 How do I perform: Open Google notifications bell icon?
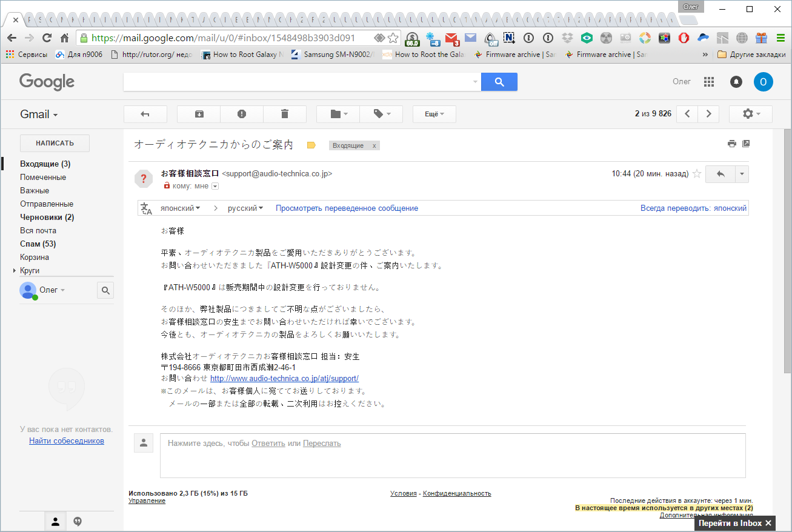[736, 82]
